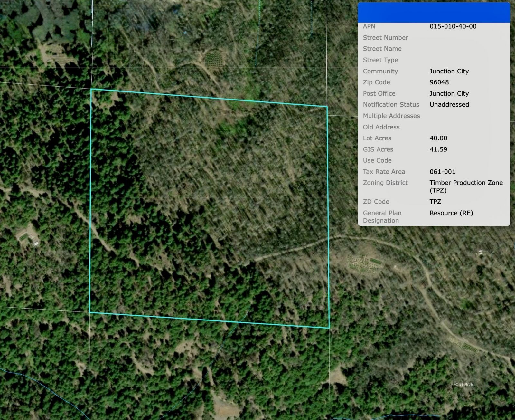
Task: Select the Notification Status value Unaddressed
Action: pos(449,105)
